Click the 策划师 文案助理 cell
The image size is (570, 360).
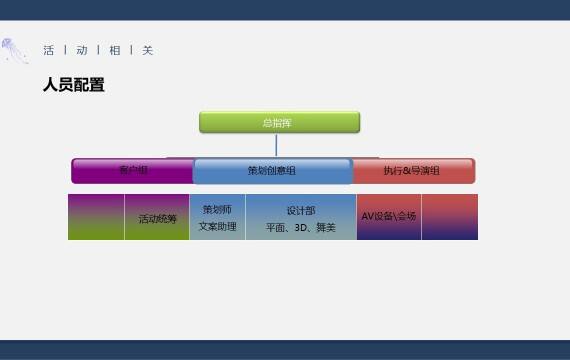pyautogui.click(x=217, y=217)
